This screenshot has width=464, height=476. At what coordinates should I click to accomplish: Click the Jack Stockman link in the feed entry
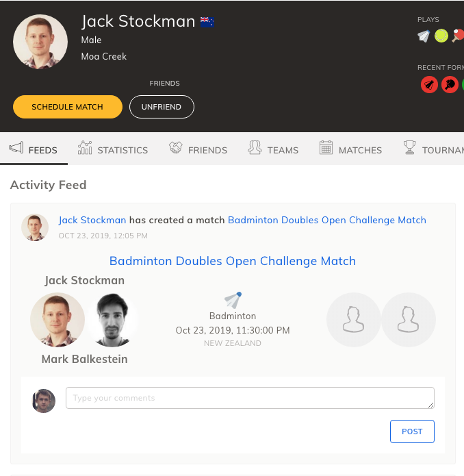click(92, 220)
